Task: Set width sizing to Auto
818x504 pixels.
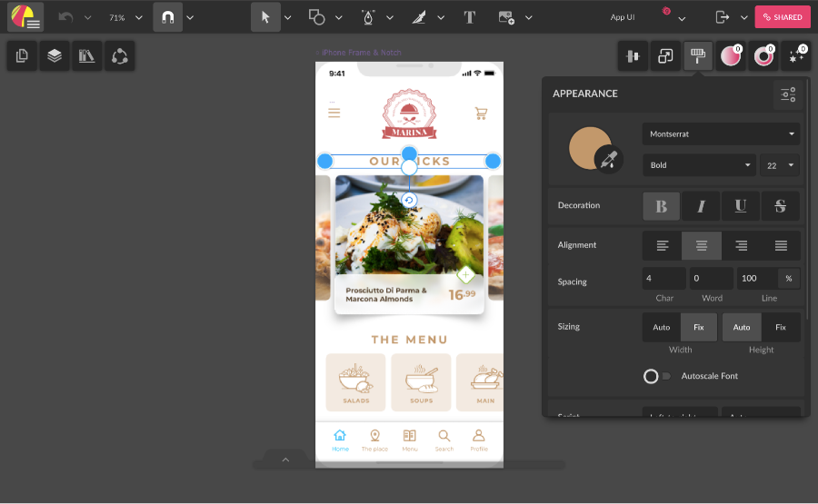Action: pos(661,327)
